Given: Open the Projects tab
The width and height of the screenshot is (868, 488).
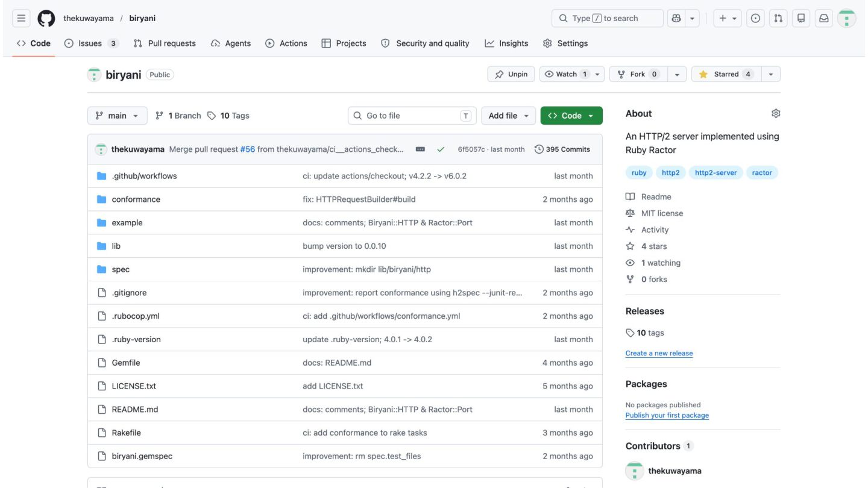Looking at the screenshot, I should [x=344, y=43].
